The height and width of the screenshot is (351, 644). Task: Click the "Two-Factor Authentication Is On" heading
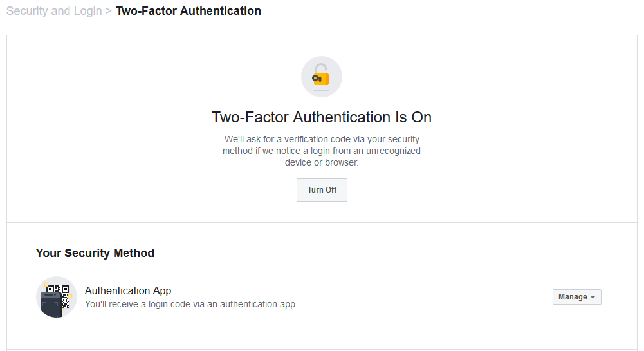[322, 117]
